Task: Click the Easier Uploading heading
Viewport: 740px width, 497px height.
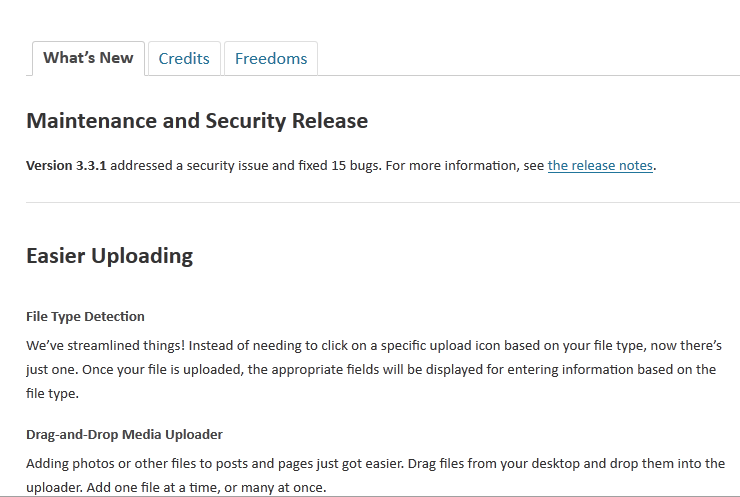Action: (x=109, y=255)
